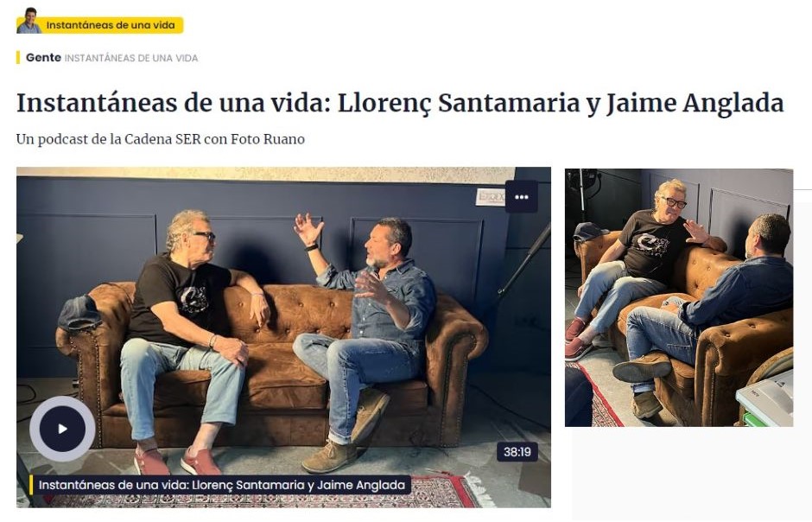Open the three-dot options menu on the player
Image resolution: width=812 pixels, height=522 pixels.
(x=522, y=197)
